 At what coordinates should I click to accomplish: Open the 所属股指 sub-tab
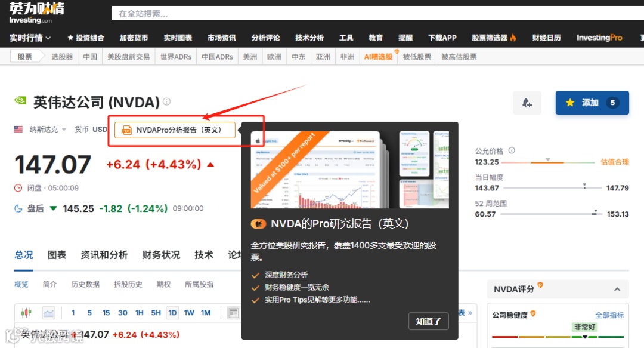pos(199,284)
